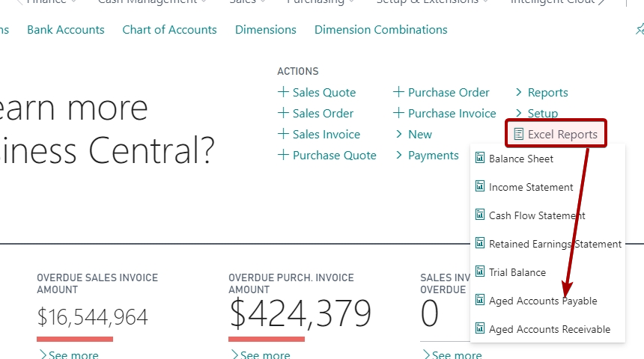Click See more under $424,379
The image size is (644, 359).
[265, 355]
